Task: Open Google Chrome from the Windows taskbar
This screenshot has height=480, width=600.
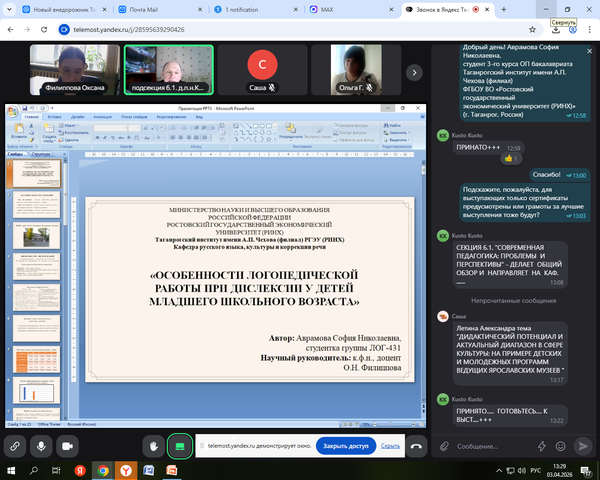Action: click(x=102, y=469)
